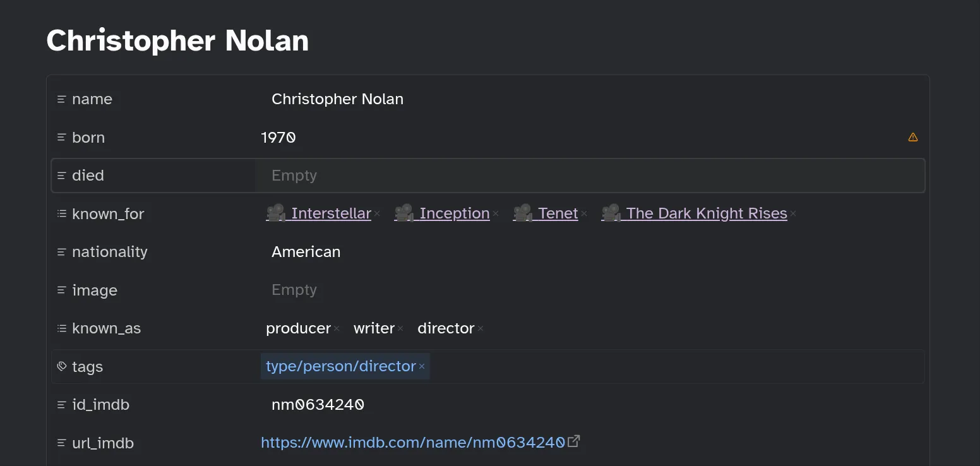Click the empty died field to edit it
The width and height of the screenshot is (980, 466).
(x=442, y=175)
